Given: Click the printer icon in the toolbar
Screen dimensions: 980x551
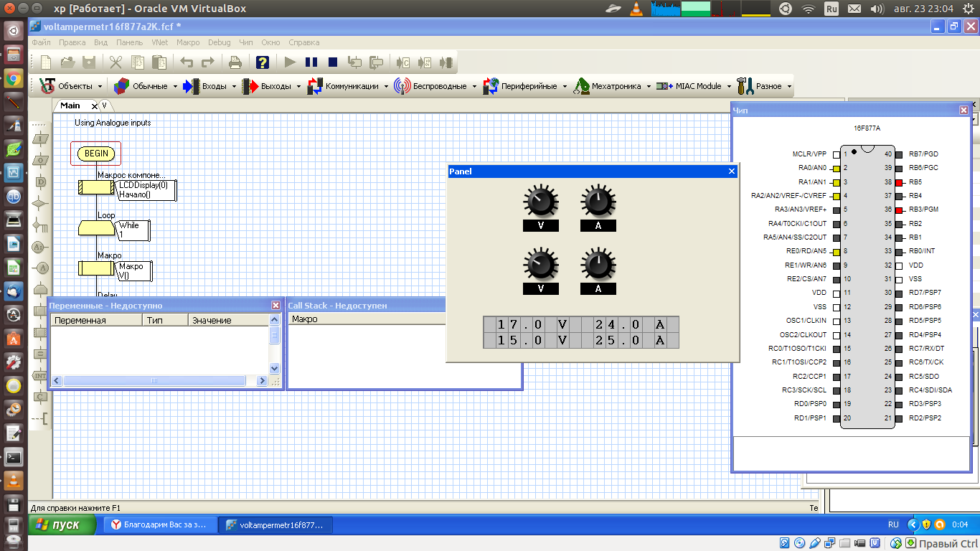Looking at the screenshot, I should pyautogui.click(x=235, y=62).
